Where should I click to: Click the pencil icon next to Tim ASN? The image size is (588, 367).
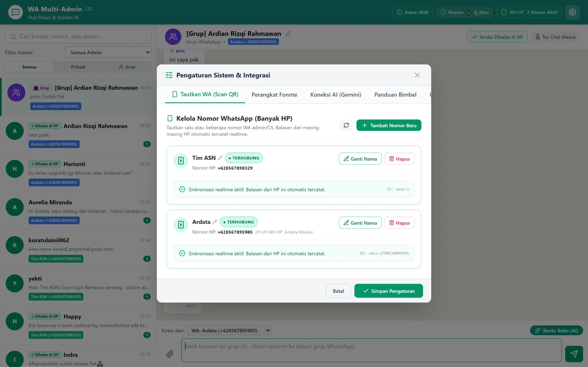point(220,158)
